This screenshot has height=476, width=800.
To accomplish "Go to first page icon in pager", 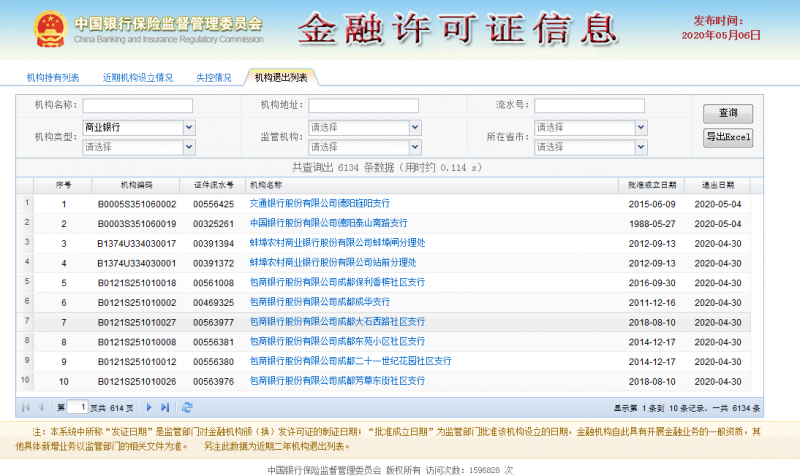I will point(26,407).
